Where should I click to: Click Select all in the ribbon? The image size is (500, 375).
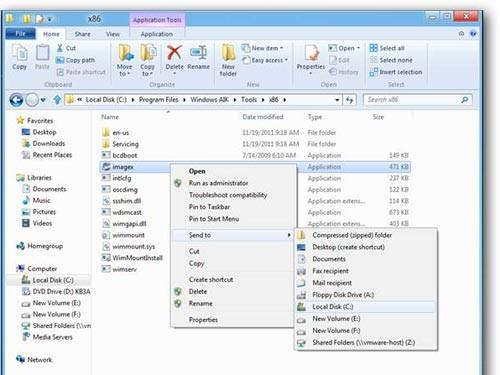click(387, 48)
